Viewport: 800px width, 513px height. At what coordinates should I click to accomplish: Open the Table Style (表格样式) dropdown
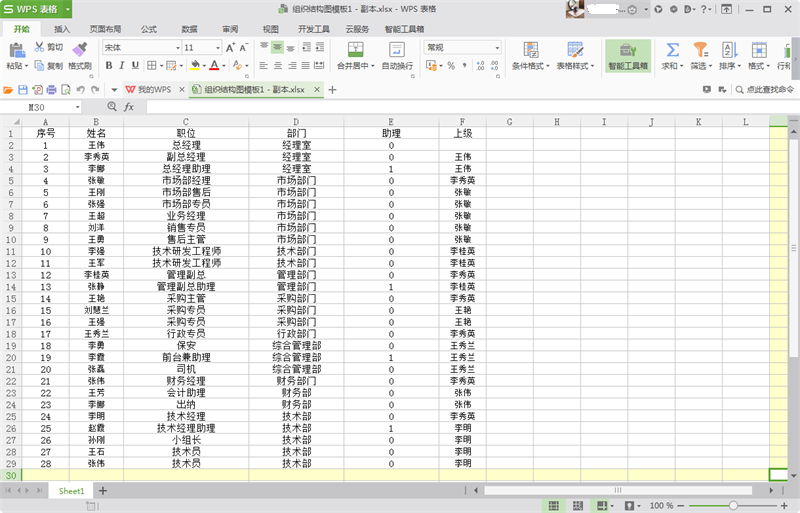coord(575,66)
